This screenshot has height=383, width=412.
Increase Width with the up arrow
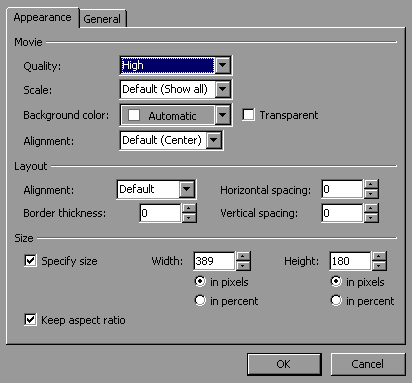tap(243, 256)
